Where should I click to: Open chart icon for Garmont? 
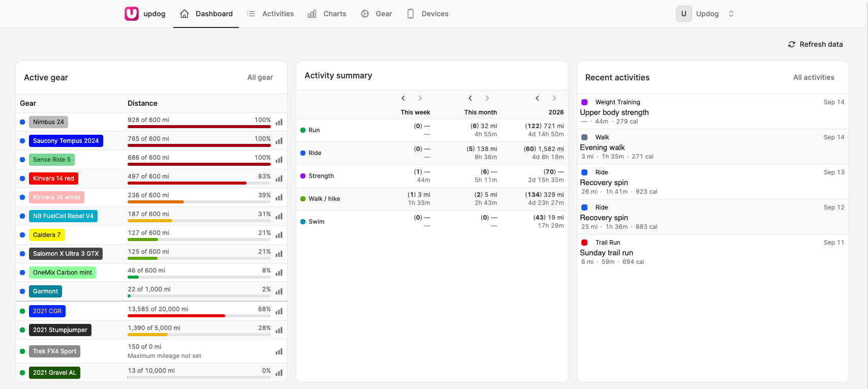click(x=279, y=291)
